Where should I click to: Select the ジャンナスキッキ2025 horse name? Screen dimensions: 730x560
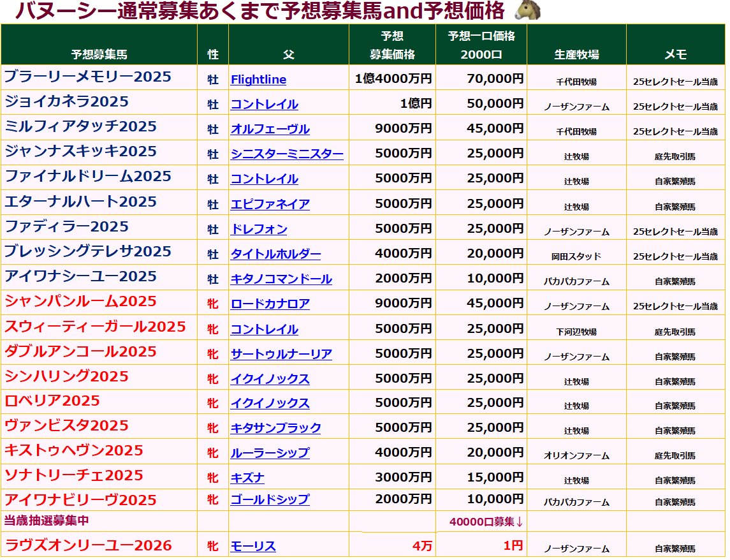(x=80, y=151)
